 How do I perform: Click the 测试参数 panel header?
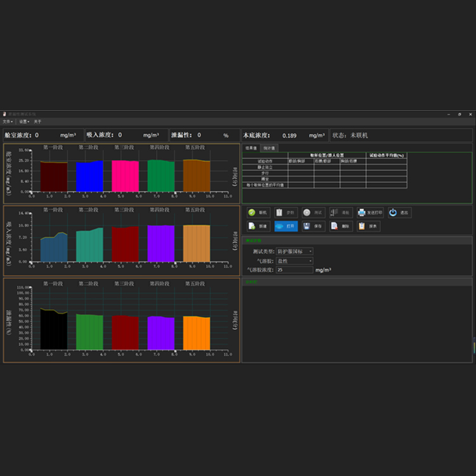pos(357,241)
